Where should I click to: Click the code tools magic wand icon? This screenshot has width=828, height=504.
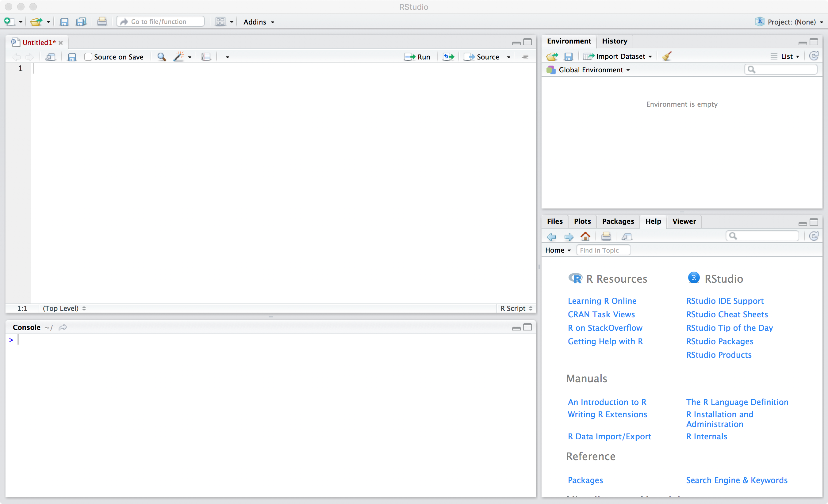[x=179, y=57]
